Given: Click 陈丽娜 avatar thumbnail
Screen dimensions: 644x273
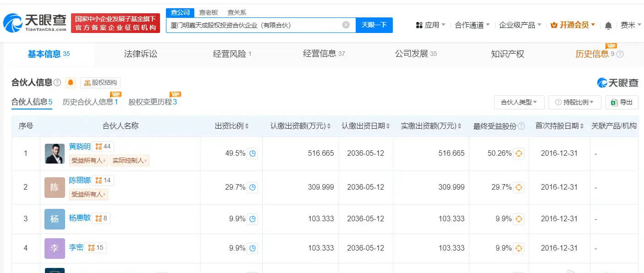Looking at the screenshot, I should coord(55,187).
